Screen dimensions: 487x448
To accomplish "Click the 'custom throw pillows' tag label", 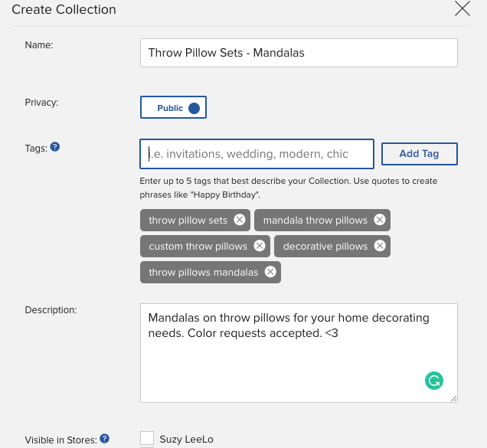I will pyautogui.click(x=198, y=246).
